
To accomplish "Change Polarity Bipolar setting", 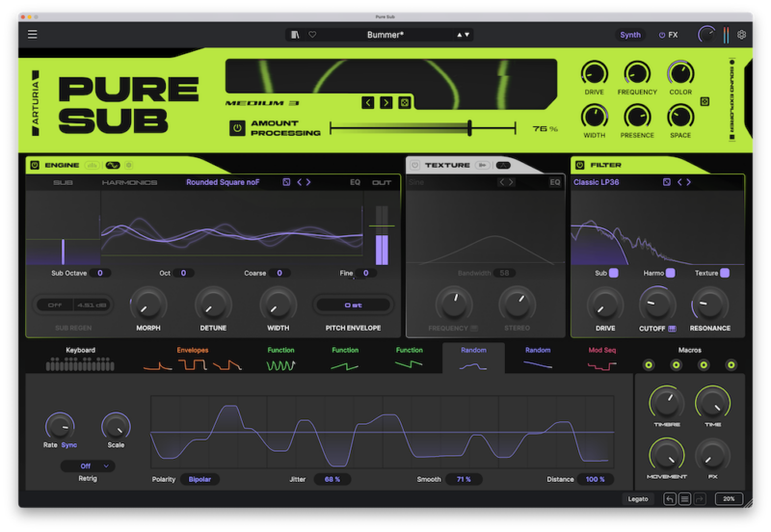I will coord(199,479).
